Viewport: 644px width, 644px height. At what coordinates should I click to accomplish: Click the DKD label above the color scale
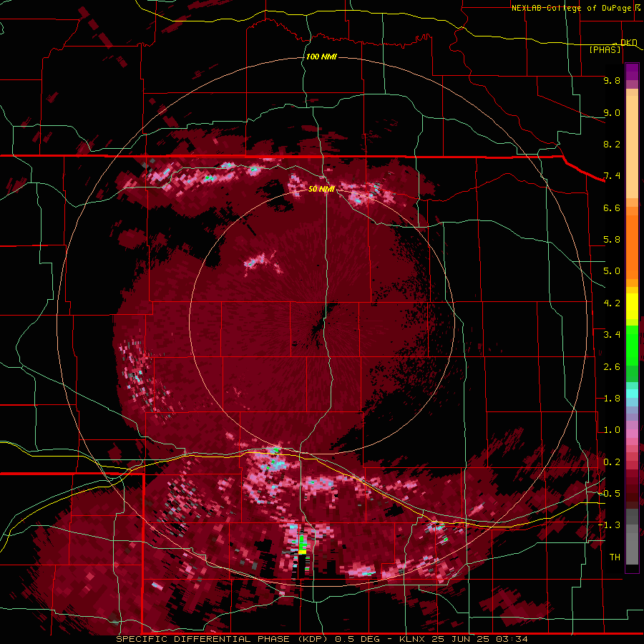[x=628, y=42]
